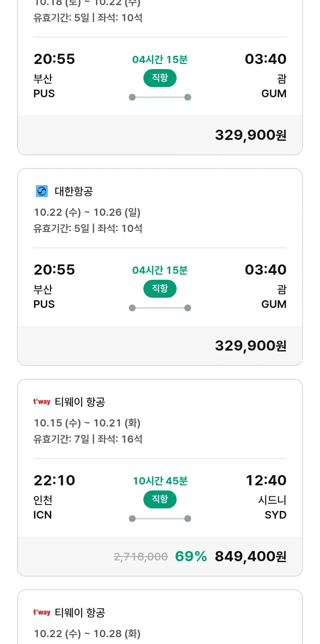Click the struck-through 2,718,000 original price
Screen dimensions: 320x644
pos(140,557)
